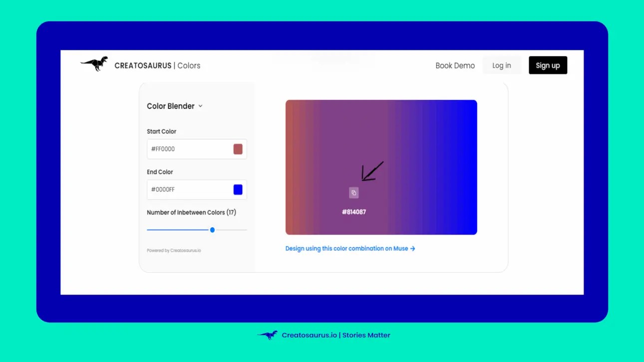
Task: Open the End Color blue swatch picker
Action: click(238, 189)
